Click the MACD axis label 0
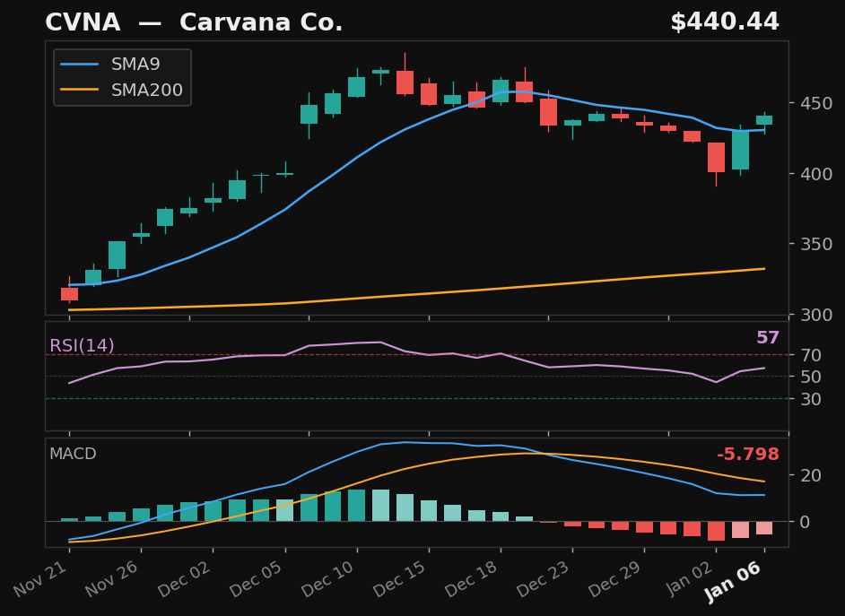 (x=806, y=522)
